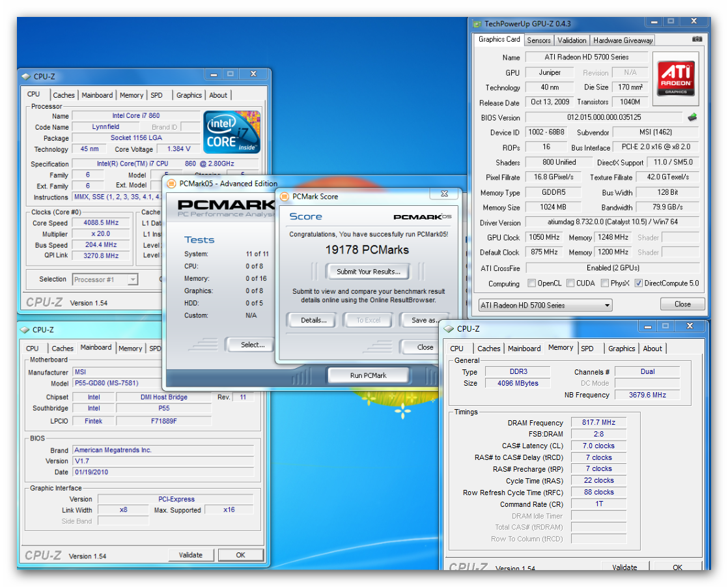
Task: Click the Intel Core i7 860 name value
Action: (136, 115)
